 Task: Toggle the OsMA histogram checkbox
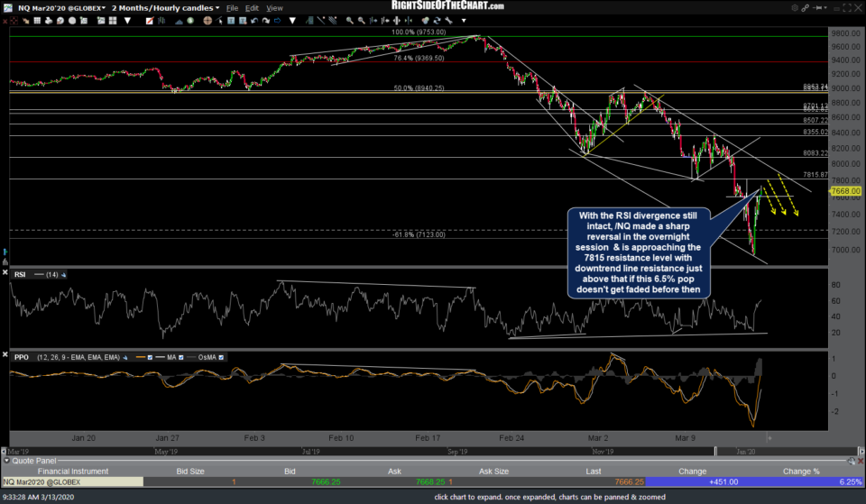[x=221, y=358]
